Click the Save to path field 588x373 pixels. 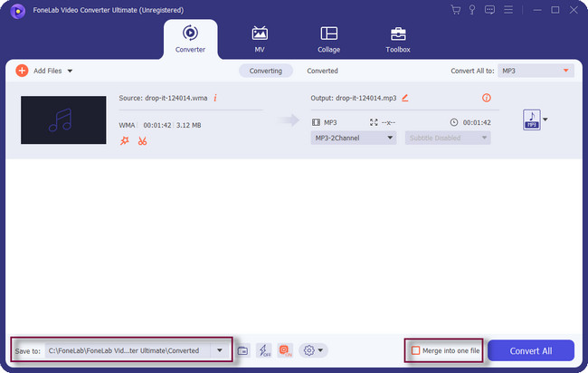128,350
